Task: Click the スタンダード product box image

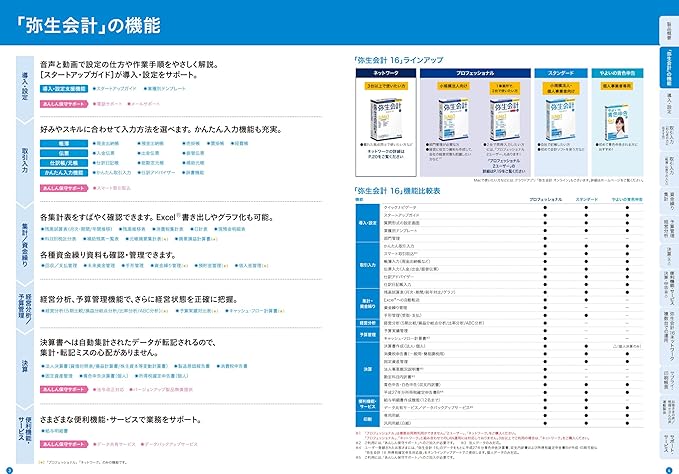Action: pos(560,119)
